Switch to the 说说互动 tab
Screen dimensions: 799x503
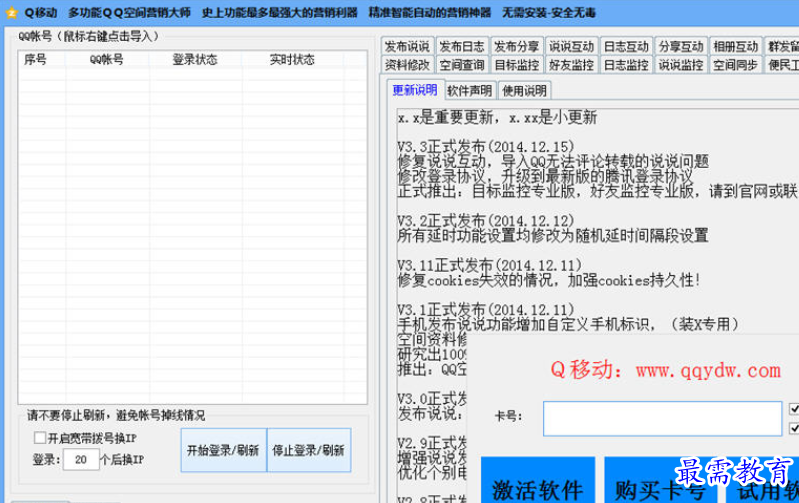pyautogui.click(x=571, y=46)
